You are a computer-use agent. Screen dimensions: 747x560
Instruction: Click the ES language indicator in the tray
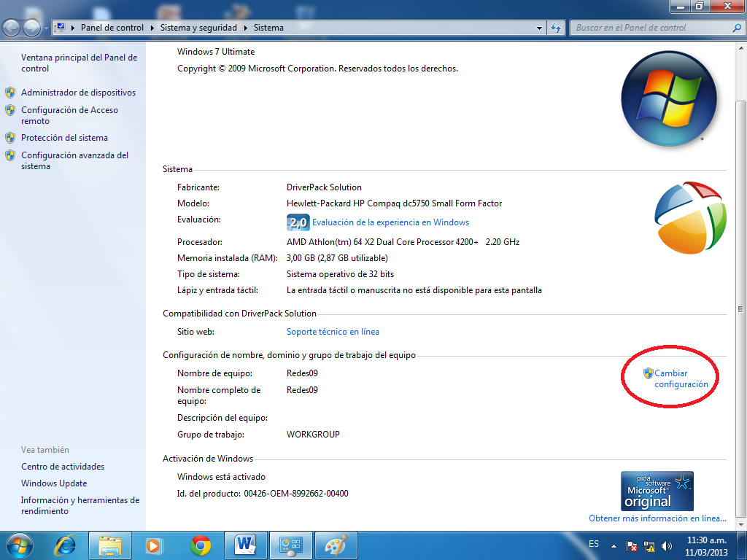pyautogui.click(x=593, y=544)
